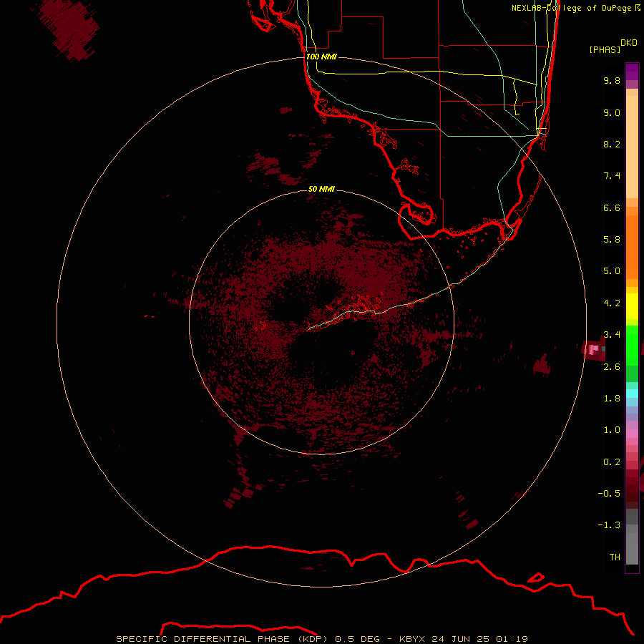The height and width of the screenshot is (644, 644).
Task: Select the 3.4 scale value
Action: click(612, 335)
